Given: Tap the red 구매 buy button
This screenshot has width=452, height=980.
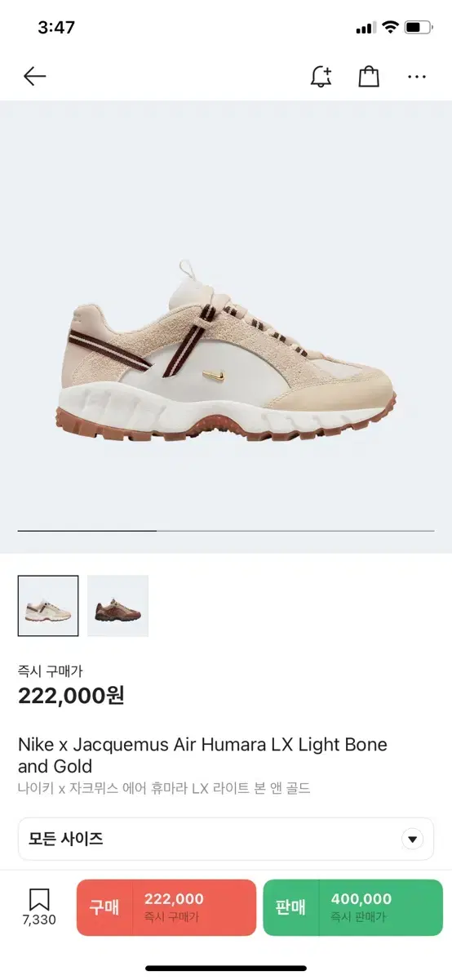Looking at the screenshot, I should pyautogui.click(x=166, y=907).
